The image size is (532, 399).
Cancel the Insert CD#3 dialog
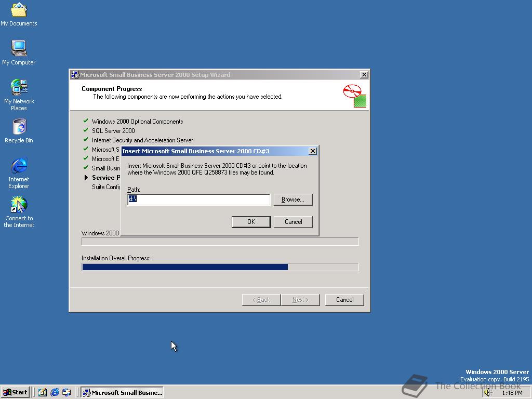click(x=293, y=222)
